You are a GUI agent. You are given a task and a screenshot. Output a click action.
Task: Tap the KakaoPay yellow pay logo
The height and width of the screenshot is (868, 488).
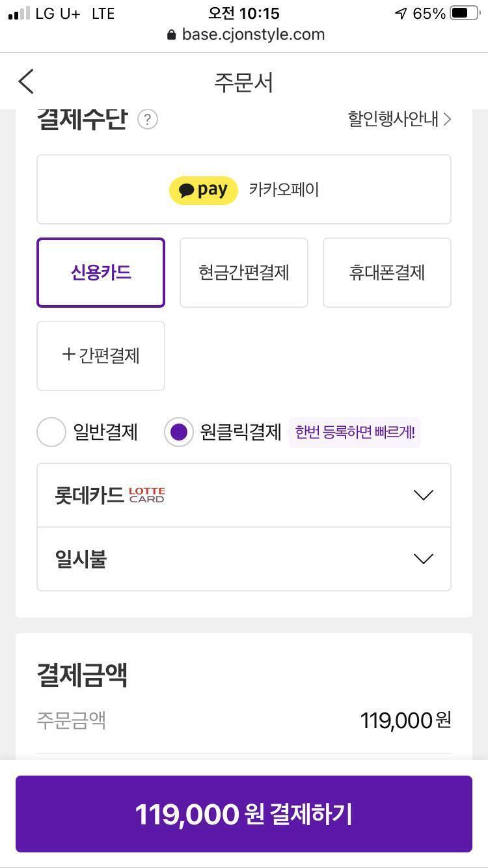(203, 190)
